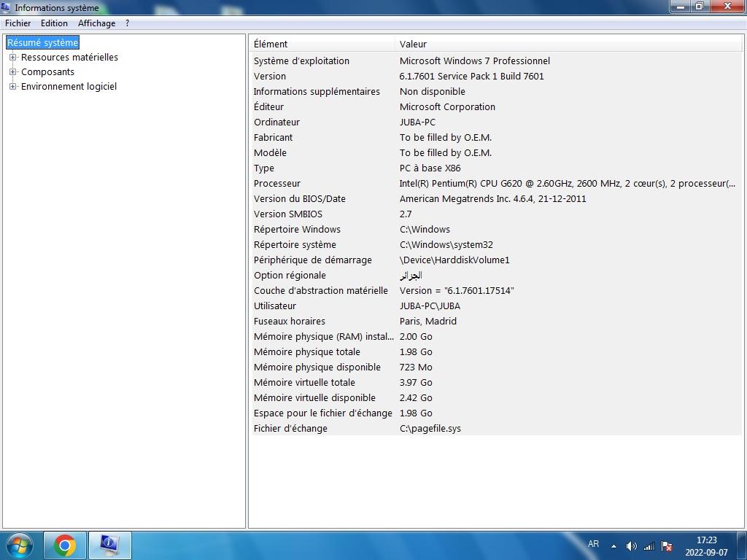
Task: Click the Élément column header
Action: pos(323,44)
